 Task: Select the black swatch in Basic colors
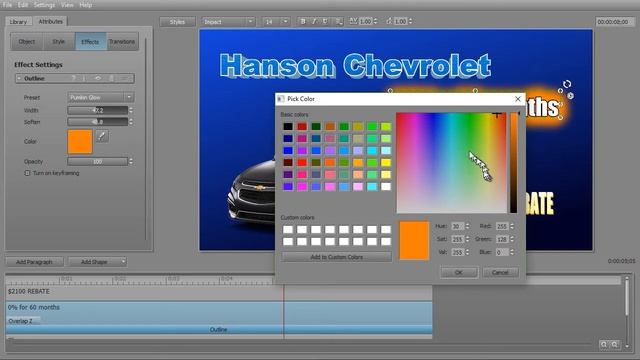288,127
